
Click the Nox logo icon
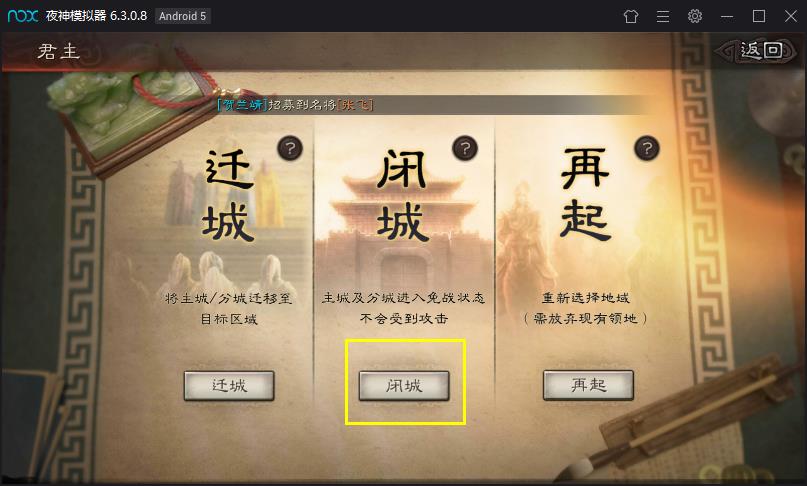point(23,16)
